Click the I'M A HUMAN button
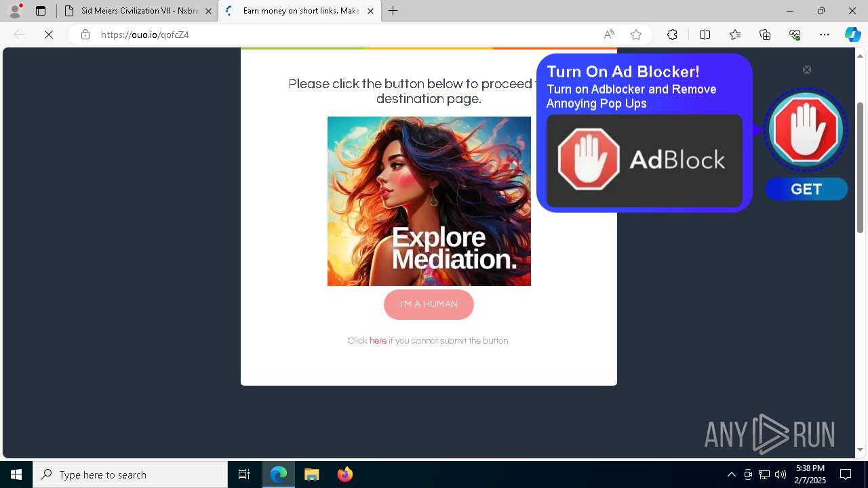Image resolution: width=868 pixels, height=488 pixels. point(429,304)
